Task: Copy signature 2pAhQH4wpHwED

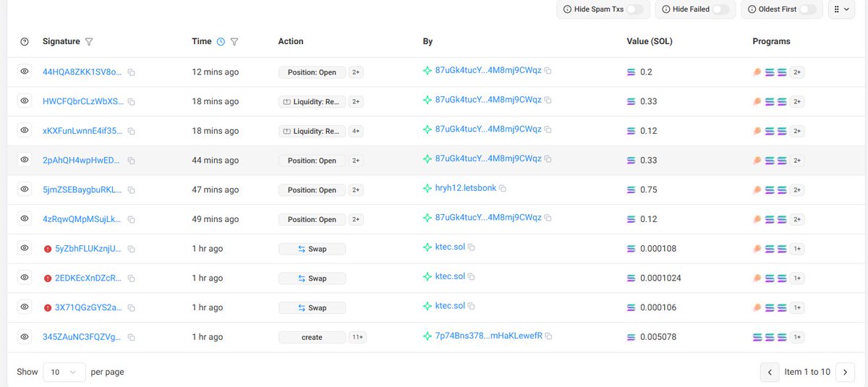Action: [132, 161]
